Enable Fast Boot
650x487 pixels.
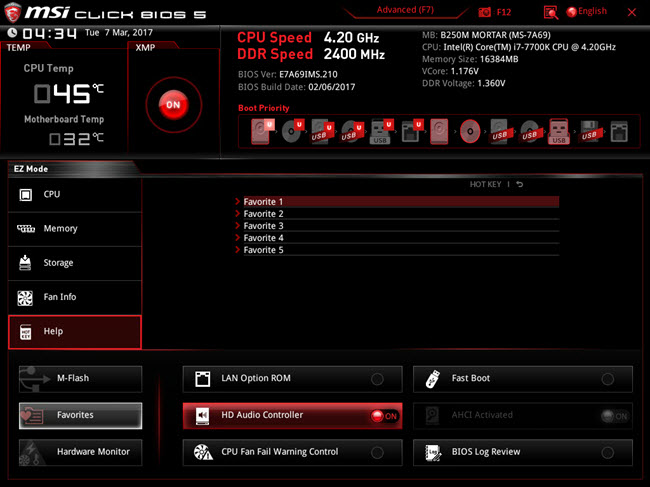607,379
